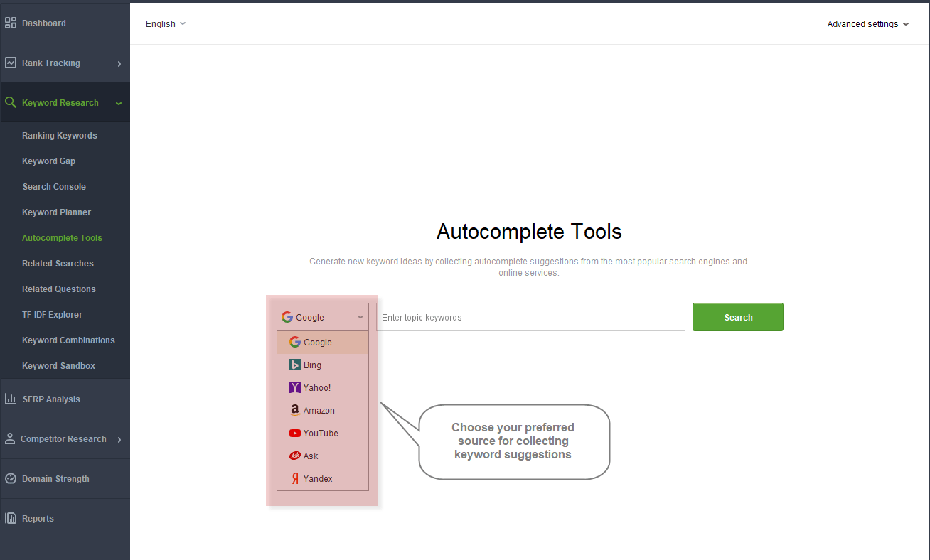The width and height of the screenshot is (930, 560).
Task: Choose Amazon as the suggestion source
Action: 323,410
